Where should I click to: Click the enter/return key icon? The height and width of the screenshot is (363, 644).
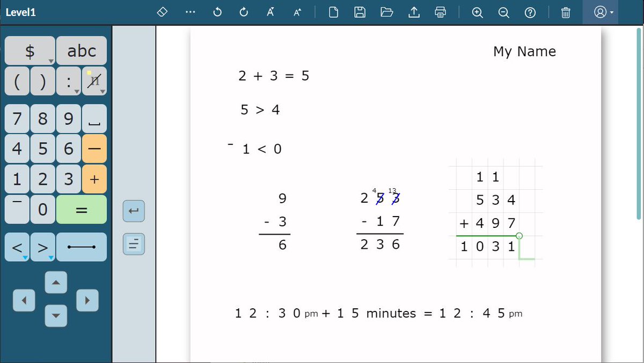(134, 211)
